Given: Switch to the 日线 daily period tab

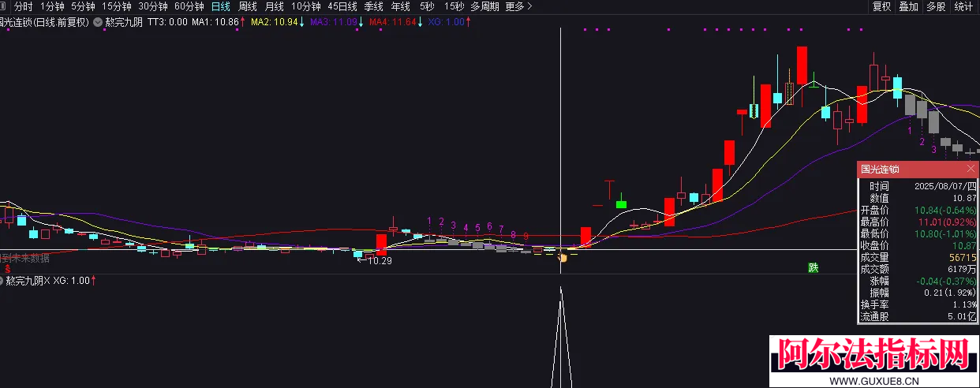Looking at the screenshot, I should pyautogui.click(x=220, y=6).
